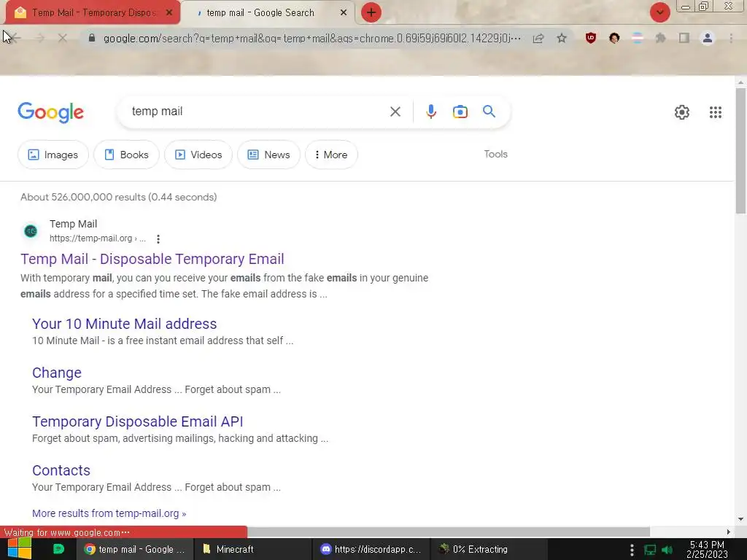Open the tab search dropdown arrow
Screen dimensions: 747x560
pos(659,12)
